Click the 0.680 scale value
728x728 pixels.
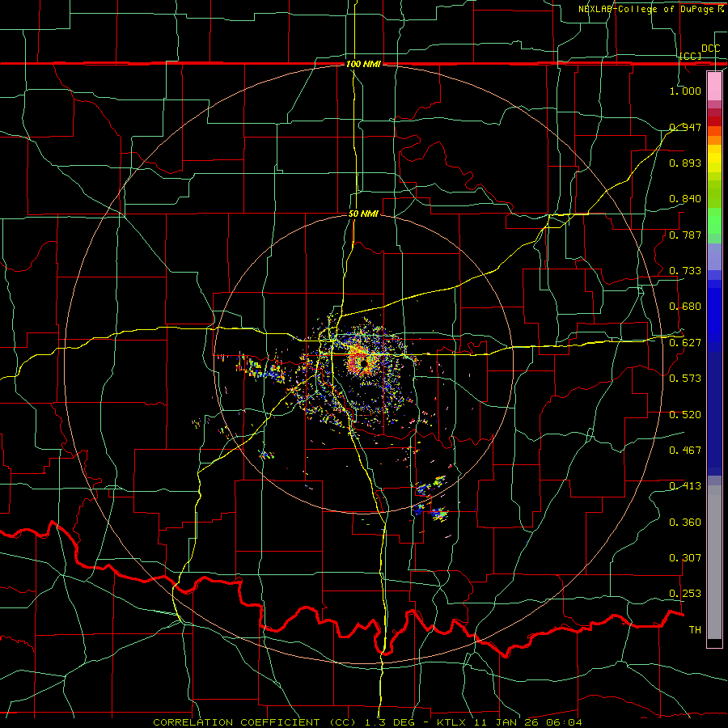[685, 307]
